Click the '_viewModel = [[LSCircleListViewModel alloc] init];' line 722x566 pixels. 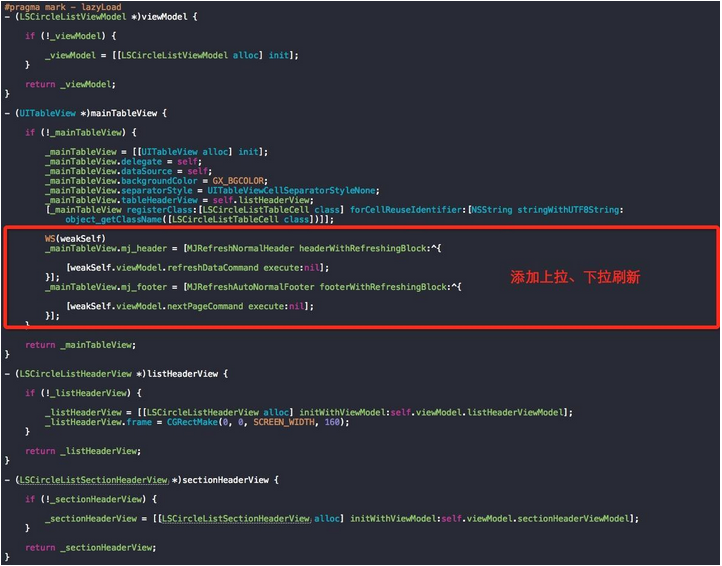(x=172, y=55)
